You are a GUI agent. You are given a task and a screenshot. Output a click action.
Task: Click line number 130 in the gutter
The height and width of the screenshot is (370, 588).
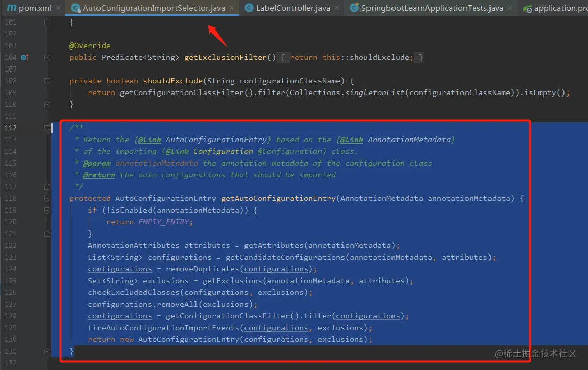click(11, 339)
